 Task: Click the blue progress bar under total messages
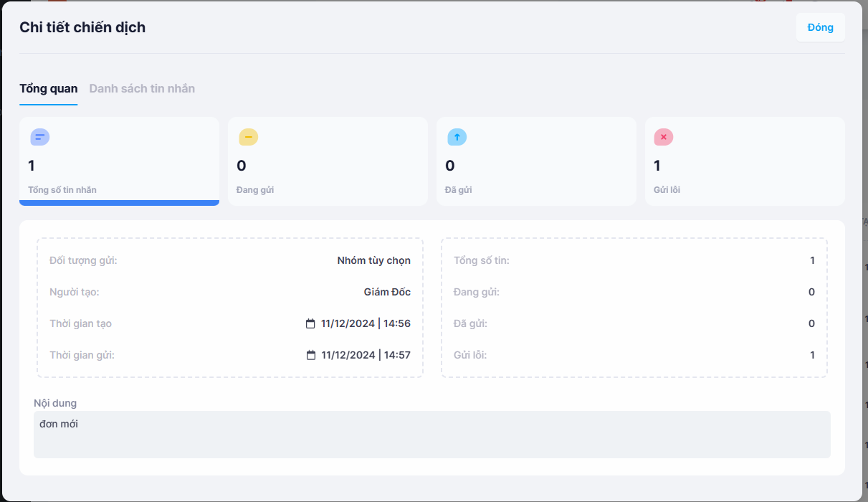pyautogui.click(x=119, y=203)
